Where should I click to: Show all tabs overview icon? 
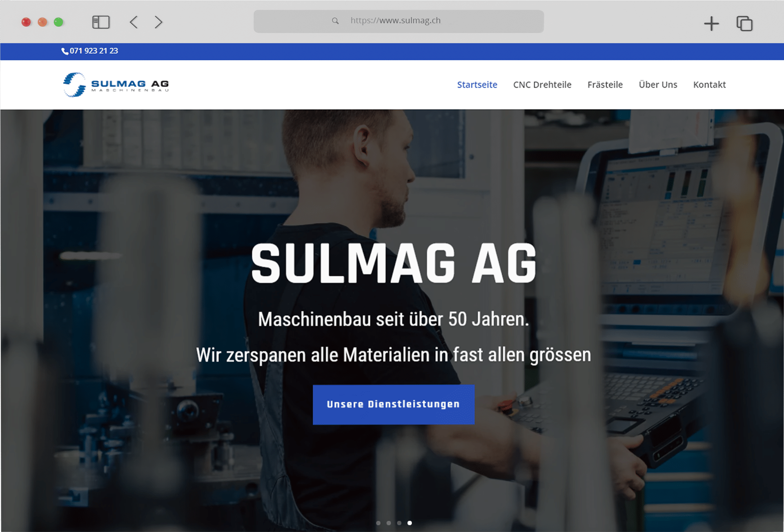(744, 23)
